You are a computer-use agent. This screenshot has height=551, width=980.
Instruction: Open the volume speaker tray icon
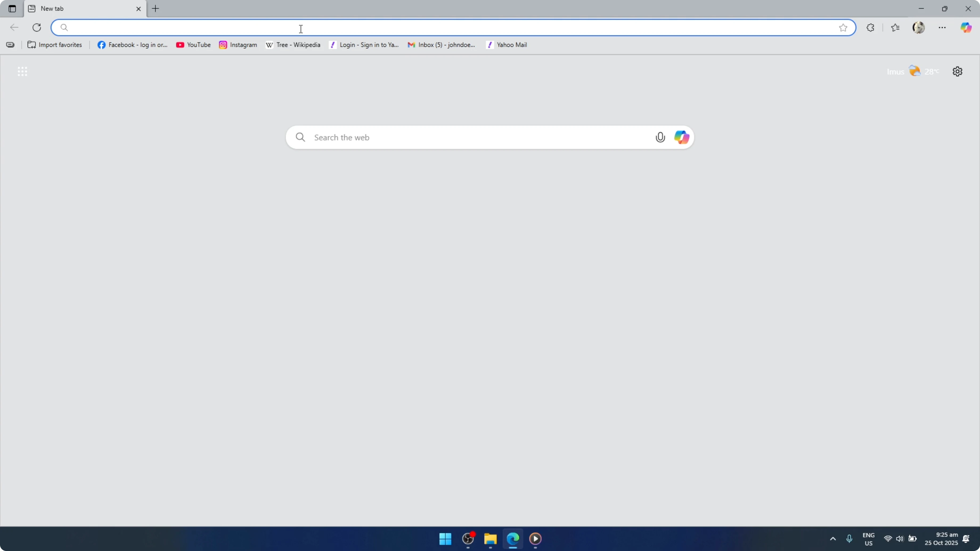click(900, 539)
